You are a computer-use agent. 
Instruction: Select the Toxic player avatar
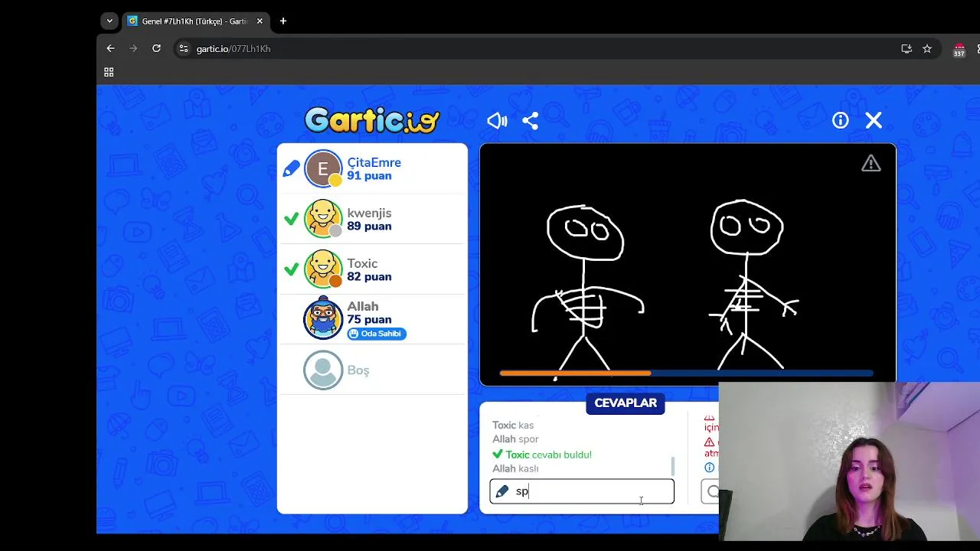tap(323, 269)
